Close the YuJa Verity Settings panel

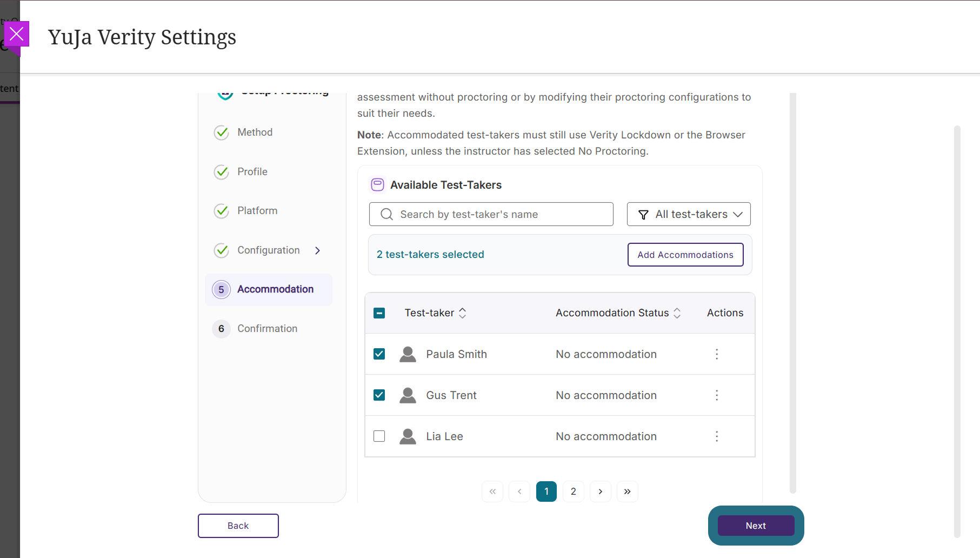pyautogui.click(x=16, y=34)
